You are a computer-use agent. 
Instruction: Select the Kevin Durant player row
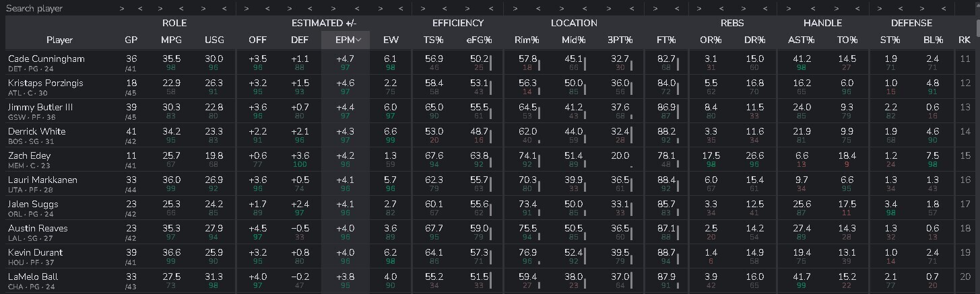[x=35, y=253]
